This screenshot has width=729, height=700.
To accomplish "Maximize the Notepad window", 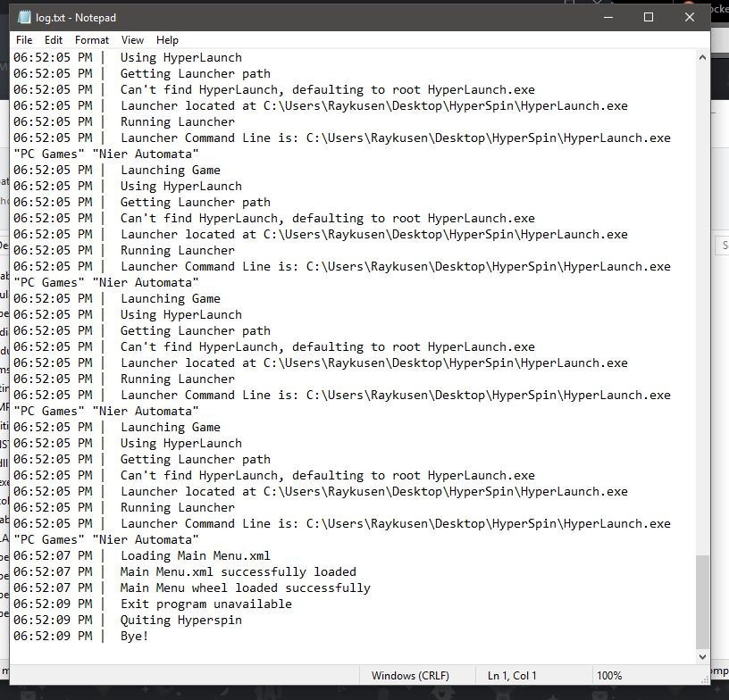I will click(x=649, y=17).
